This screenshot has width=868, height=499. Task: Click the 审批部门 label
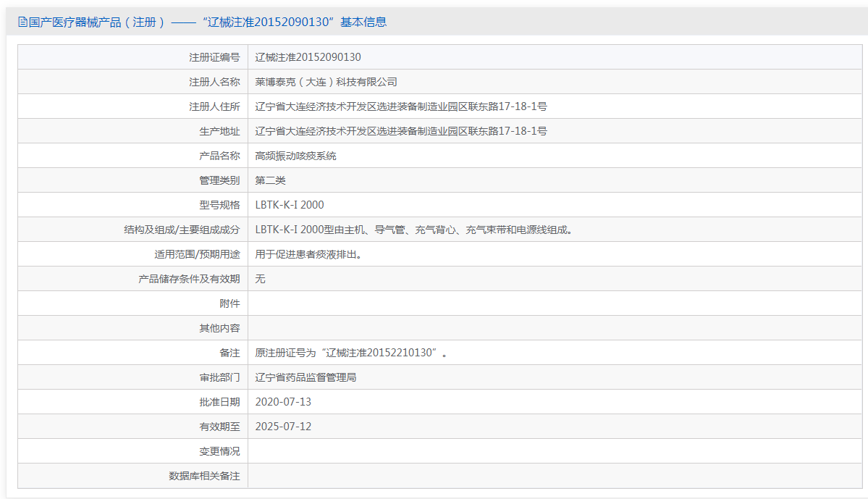220,378
